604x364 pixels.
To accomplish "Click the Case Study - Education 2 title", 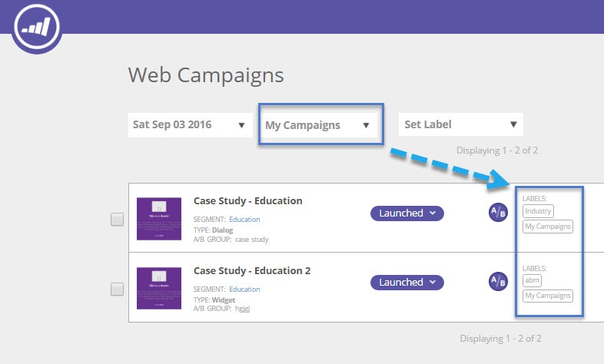I will (x=252, y=271).
